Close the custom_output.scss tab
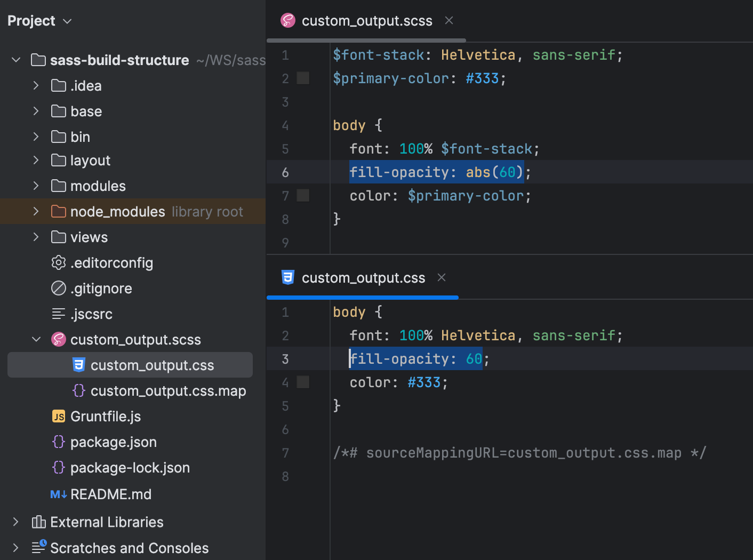 (448, 20)
